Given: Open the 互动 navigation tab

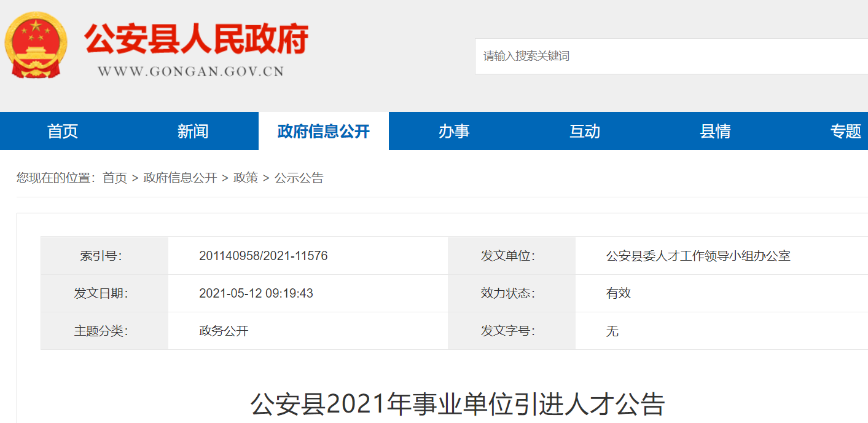Looking at the screenshot, I should 585,131.
